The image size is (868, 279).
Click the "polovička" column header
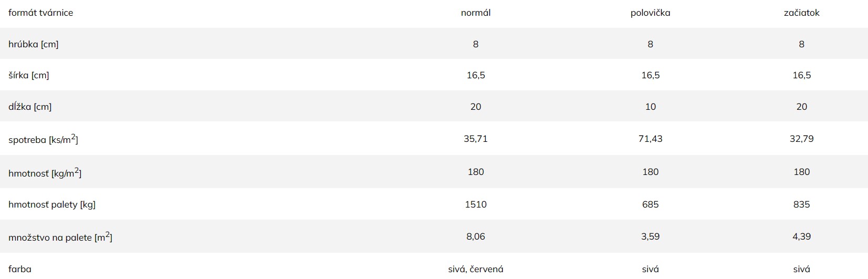point(650,13)
